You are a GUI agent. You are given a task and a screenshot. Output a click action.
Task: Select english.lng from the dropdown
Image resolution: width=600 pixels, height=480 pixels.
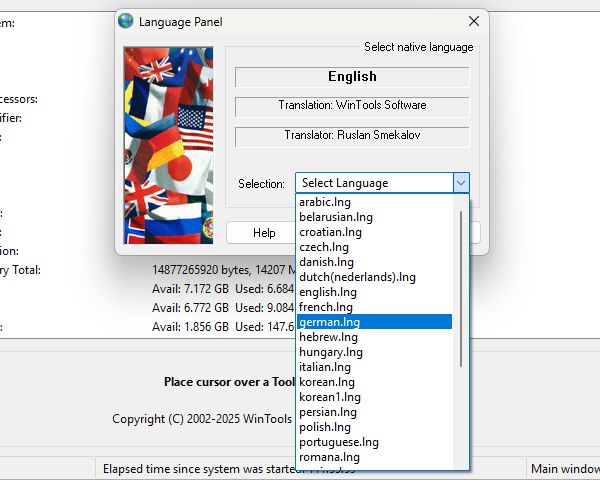(x=327, y=292)
